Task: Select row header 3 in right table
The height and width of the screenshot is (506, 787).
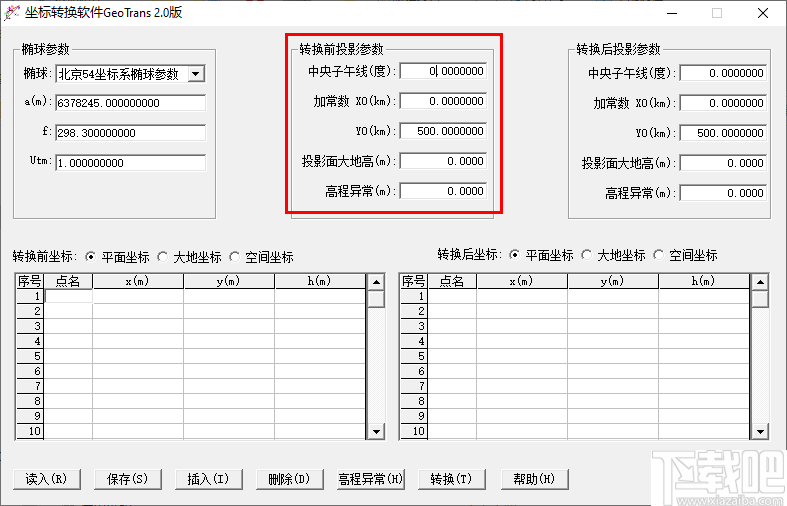Action: coord(414,326)
